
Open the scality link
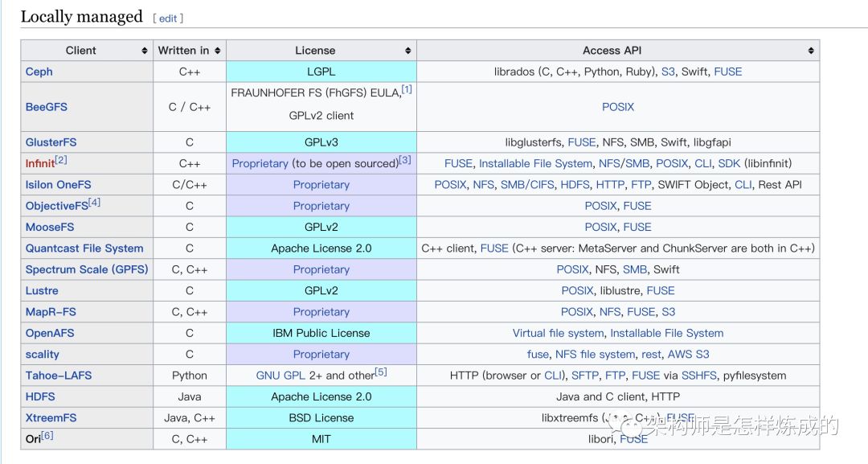click(x=42, y=355)
